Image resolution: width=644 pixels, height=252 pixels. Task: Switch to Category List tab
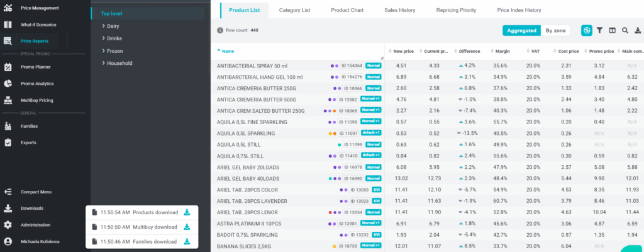[x=294, y=10]
